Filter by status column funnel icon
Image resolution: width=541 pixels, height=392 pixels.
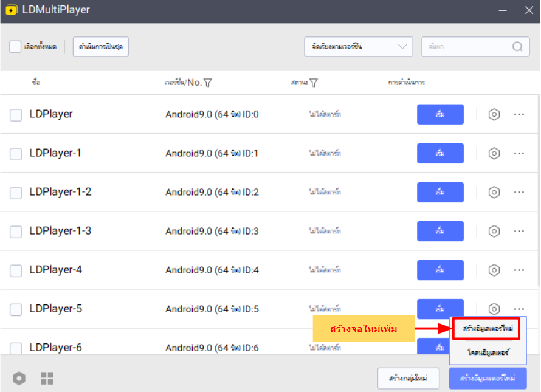(x=313, y=83)
